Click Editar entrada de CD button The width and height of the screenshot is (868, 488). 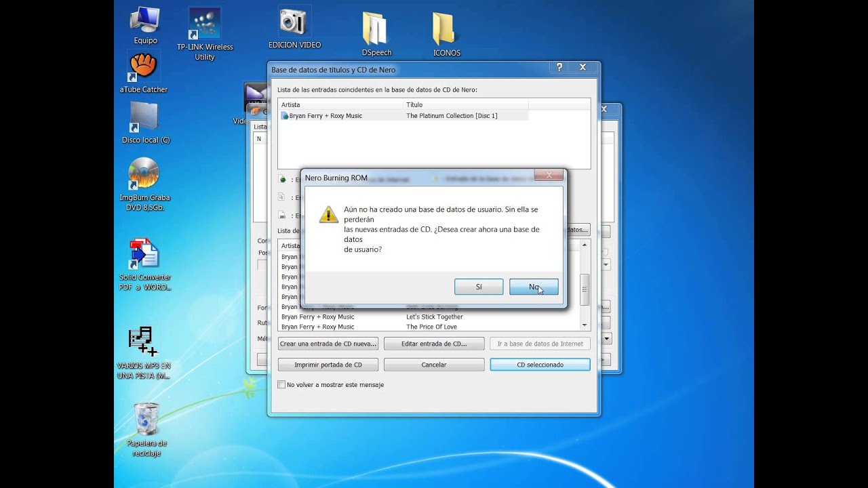click(x=434, y=344)
